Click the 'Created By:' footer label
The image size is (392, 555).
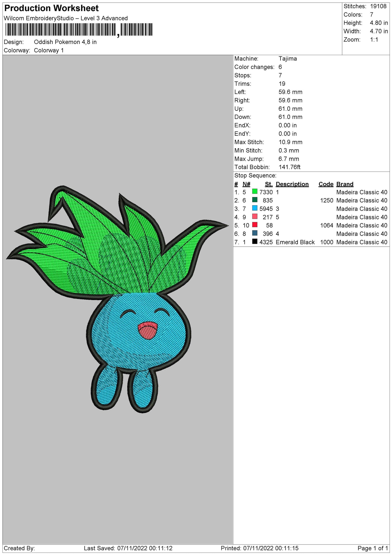[19, 548]
